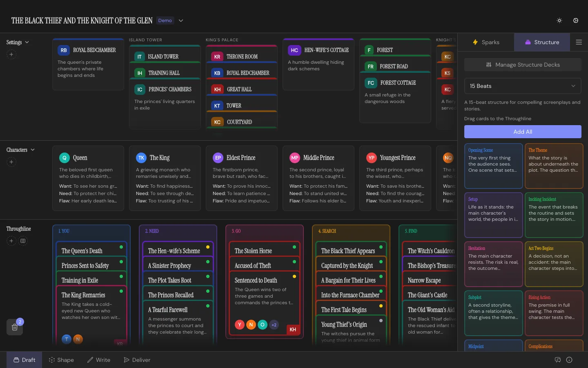Open the 15 Beats structure dropdown
The image size is (588, 368).
pyautogui.click(x=523, y=86)
